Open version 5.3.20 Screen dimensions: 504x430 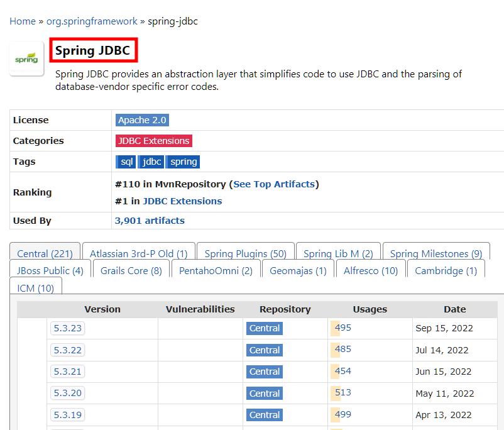67,393
